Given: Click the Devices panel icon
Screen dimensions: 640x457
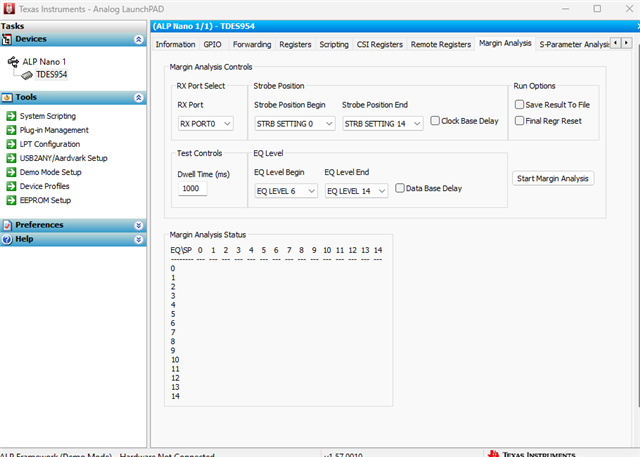Looking at the screenshot, I should (x=7, y=39).
